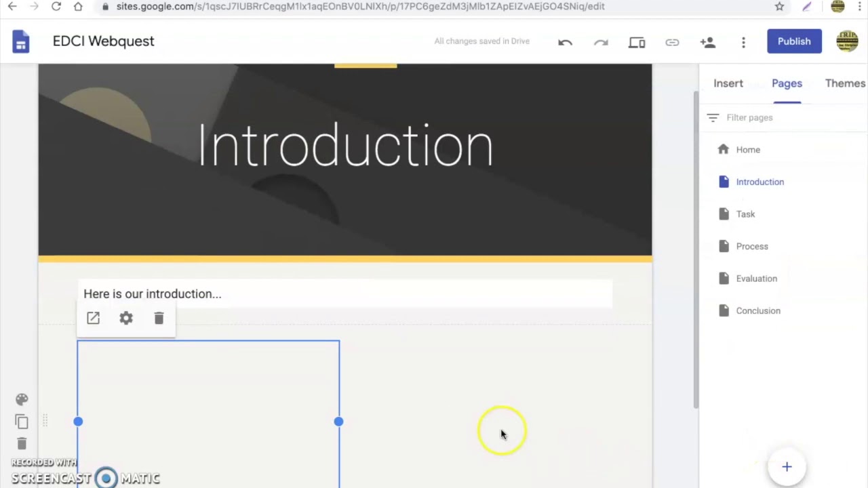Click the Google account avatar
The width and height of the screenshot is (868, 488).
click(847, 41)
